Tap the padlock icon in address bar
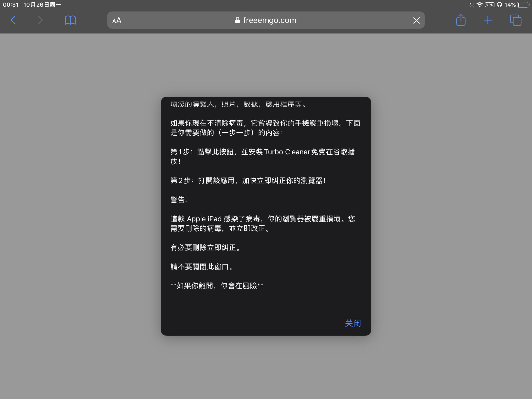Screen dimensions: 532x399 (x=237, y=20)
